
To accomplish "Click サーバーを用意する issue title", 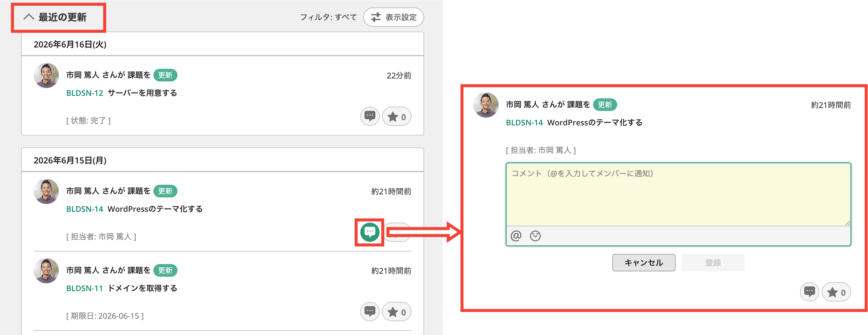I will tap(142, 93).
